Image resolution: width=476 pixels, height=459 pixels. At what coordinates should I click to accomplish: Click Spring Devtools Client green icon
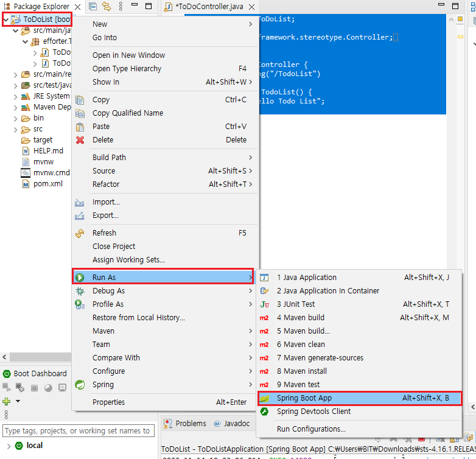coord(264,412)
